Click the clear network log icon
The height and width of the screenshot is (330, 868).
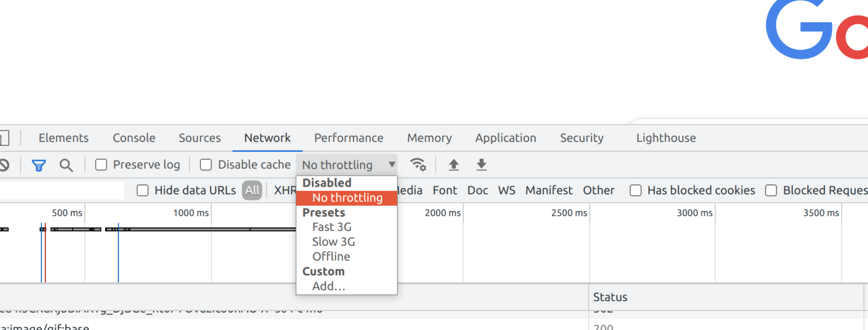(x=4, y=165)
